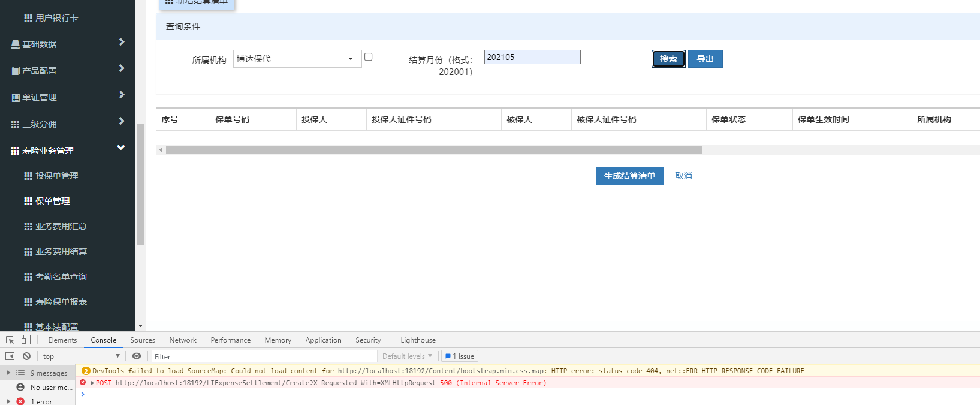Expand the 产品配置 menu chevron

click(122, 68)
